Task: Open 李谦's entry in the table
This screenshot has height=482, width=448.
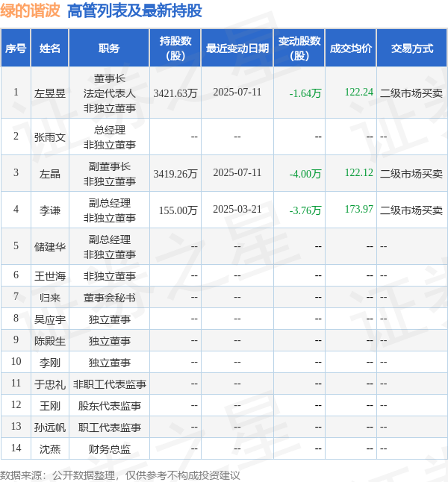Action: (x=50, y=210)
